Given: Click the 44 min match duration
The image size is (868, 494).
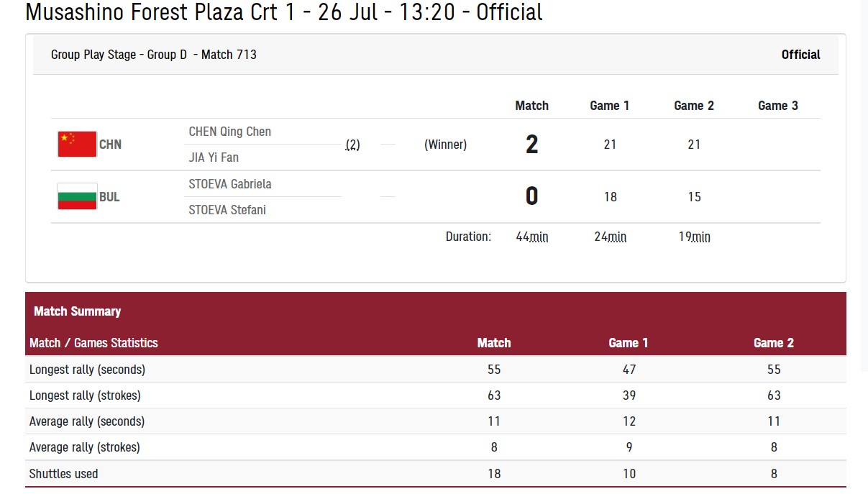Looking at the screenshot, I should 532,237.
